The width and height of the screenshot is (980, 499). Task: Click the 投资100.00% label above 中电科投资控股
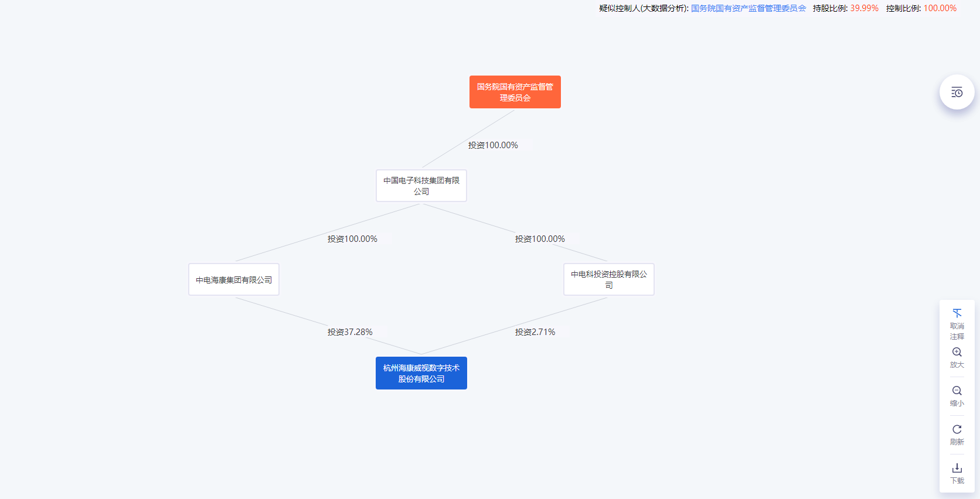[x=540, y=239]
